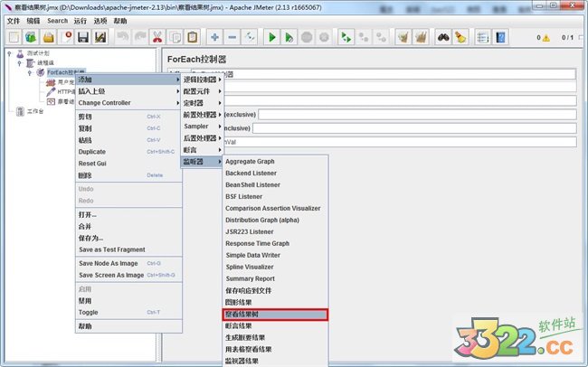Click the Toggle enable/disable toolbar icon
Screen dimensions: 588x367
[250, 37]
